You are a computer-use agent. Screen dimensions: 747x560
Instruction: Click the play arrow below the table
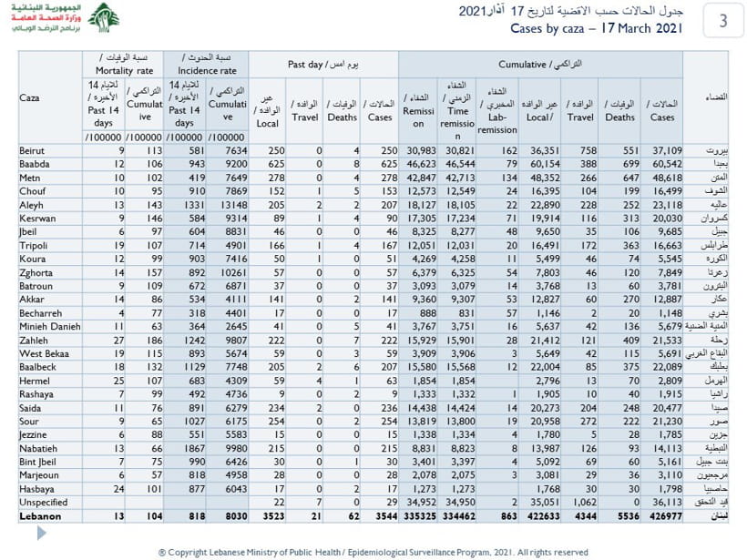41,534
